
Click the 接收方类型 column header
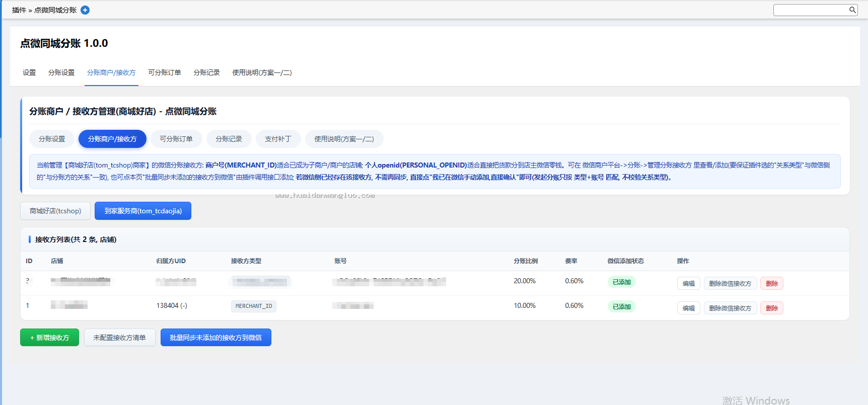pos(246,261)
